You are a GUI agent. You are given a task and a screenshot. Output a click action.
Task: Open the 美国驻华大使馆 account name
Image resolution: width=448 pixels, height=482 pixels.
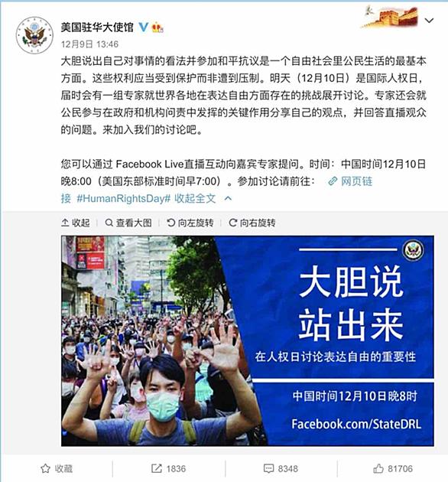[x=97, y=28]
